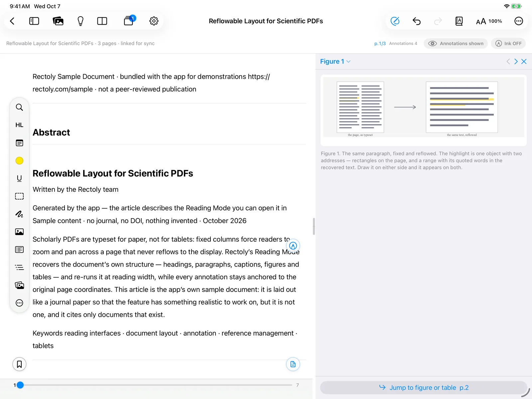
Task: Pick the yellow highlight color
Action: 19,161
